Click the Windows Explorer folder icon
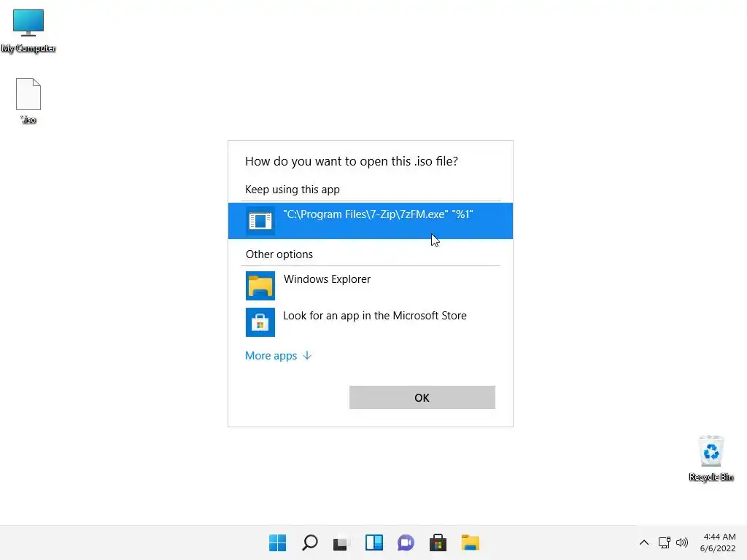747x560 pixels. pyautogui.click(x=260, y=286)
